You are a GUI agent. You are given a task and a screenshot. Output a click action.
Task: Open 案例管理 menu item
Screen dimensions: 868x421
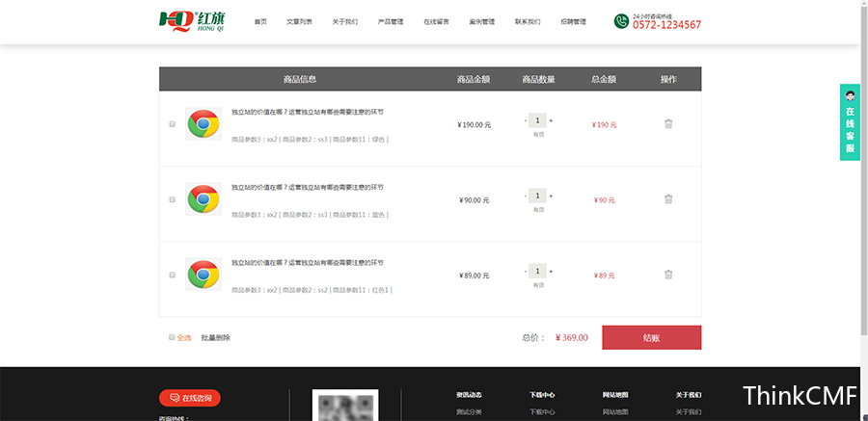point(482,21)
